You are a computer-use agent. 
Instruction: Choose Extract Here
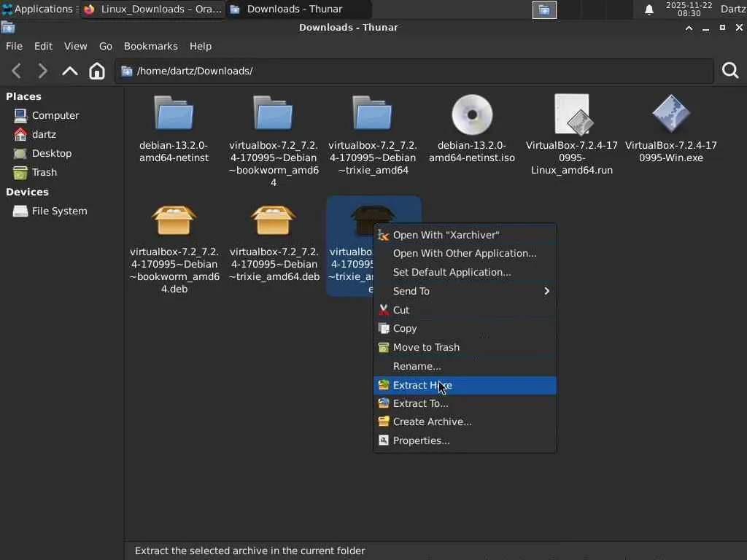[465, 385]
